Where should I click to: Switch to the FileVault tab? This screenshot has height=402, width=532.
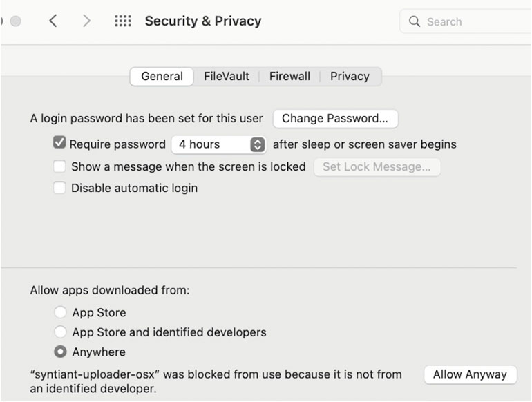[227, 77]
